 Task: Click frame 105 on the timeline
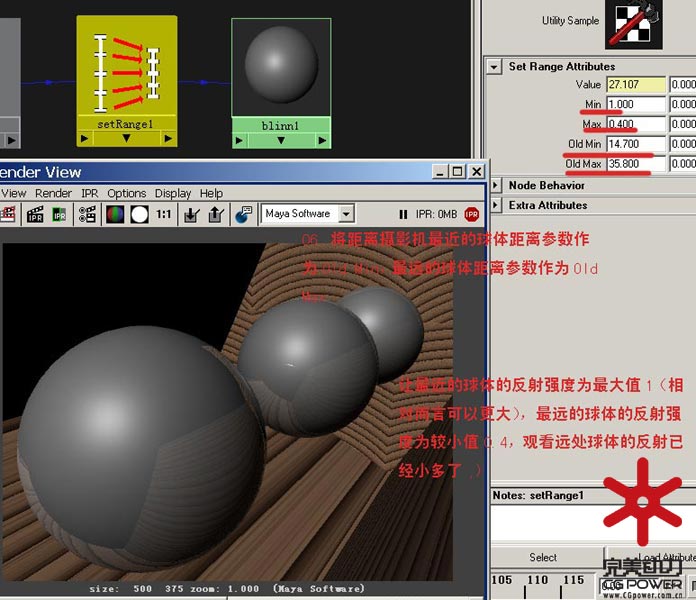click(x=502, y=580)
